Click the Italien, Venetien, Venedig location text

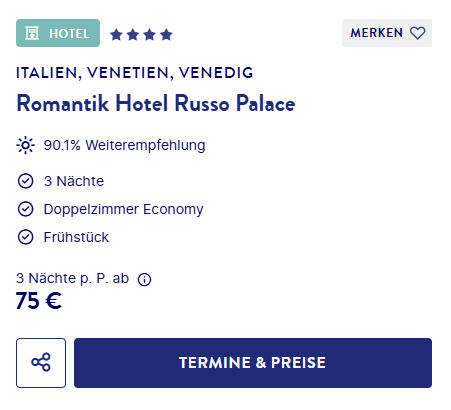click(135, 73)
